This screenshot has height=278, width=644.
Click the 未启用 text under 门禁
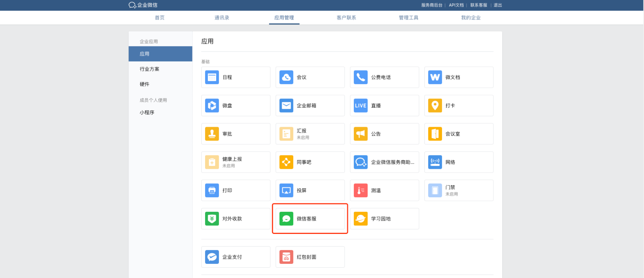tap(452, 194)
